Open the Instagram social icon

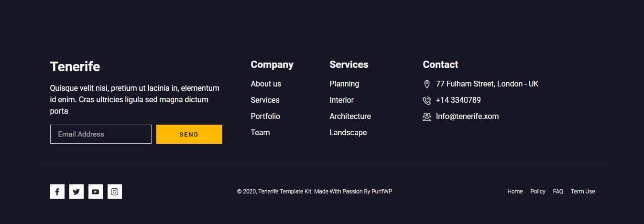coord(115,192)
